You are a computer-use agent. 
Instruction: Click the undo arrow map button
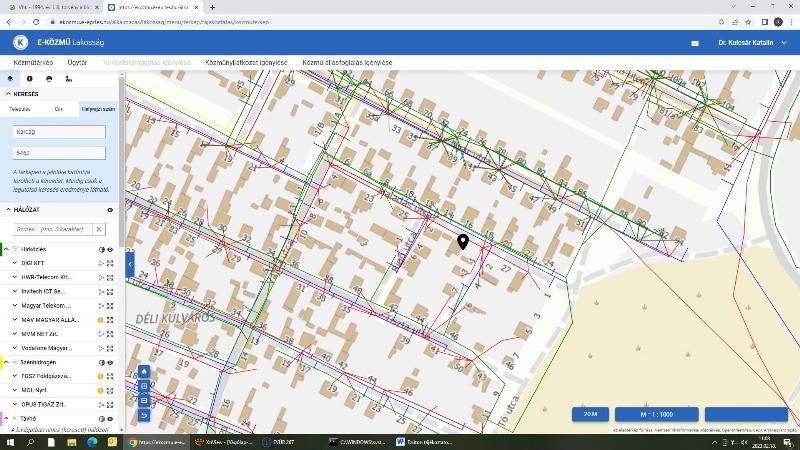[x=144, y=415]
